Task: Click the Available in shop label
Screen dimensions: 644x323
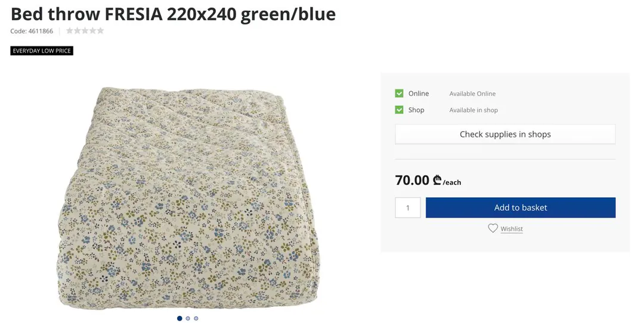Action: point(473,110)
